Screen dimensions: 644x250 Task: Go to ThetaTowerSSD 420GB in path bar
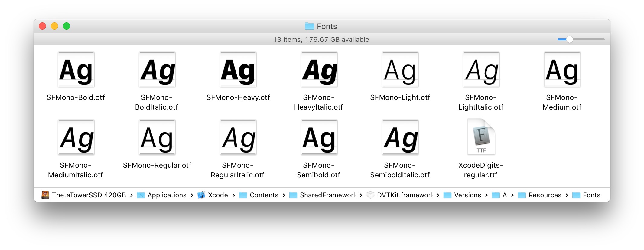pos(84,195)
